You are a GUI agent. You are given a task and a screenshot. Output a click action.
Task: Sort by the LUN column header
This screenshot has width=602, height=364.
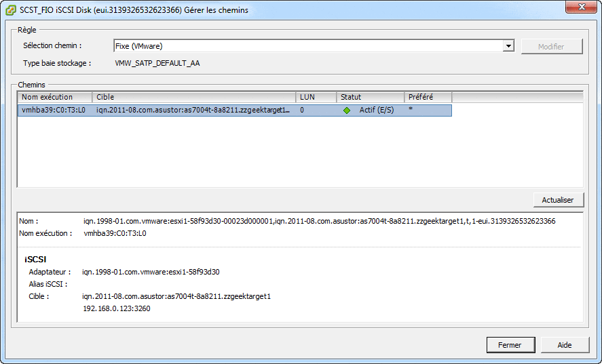[316, 97]
